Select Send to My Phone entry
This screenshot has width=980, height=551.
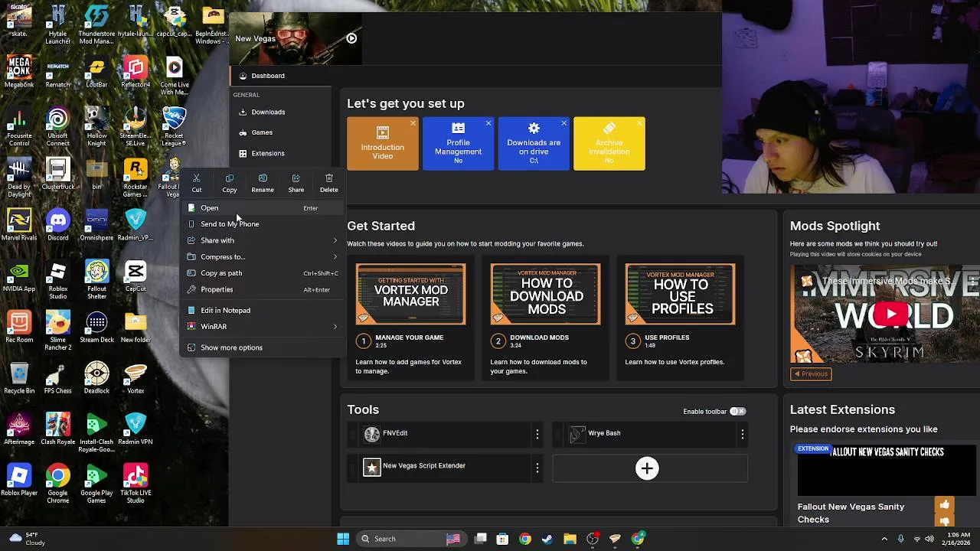262,224
